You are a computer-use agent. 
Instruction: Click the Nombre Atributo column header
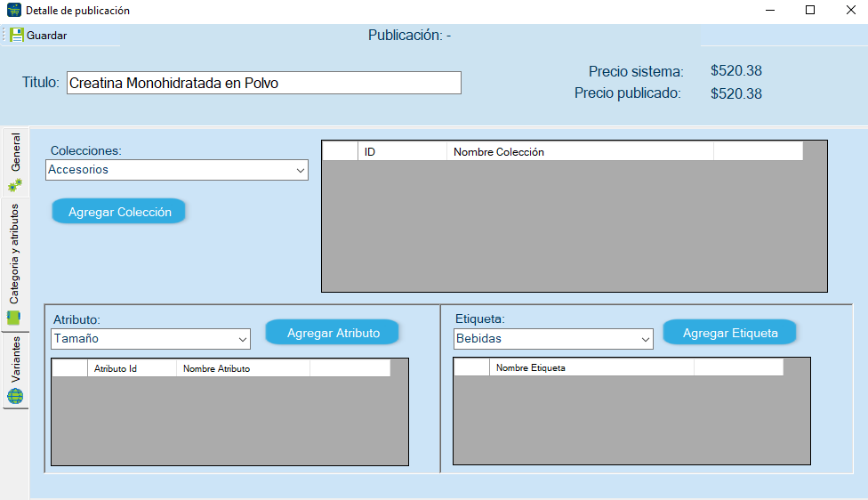(x=243, y=368)
